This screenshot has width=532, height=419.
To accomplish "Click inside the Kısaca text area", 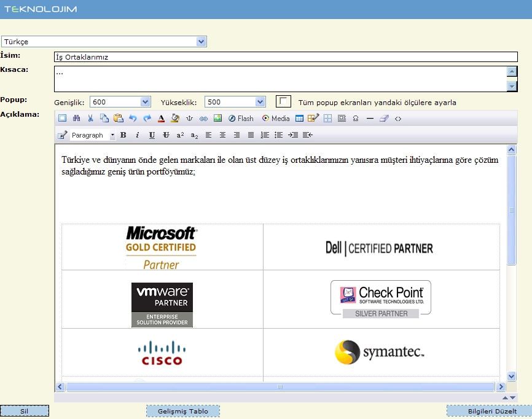I will (280, 79).
